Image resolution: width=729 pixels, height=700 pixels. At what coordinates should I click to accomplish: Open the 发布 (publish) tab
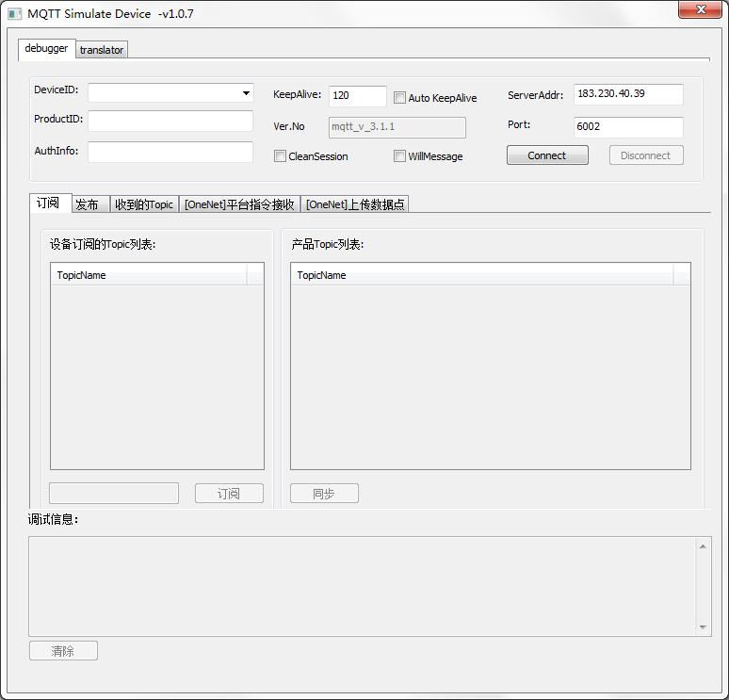87,204
